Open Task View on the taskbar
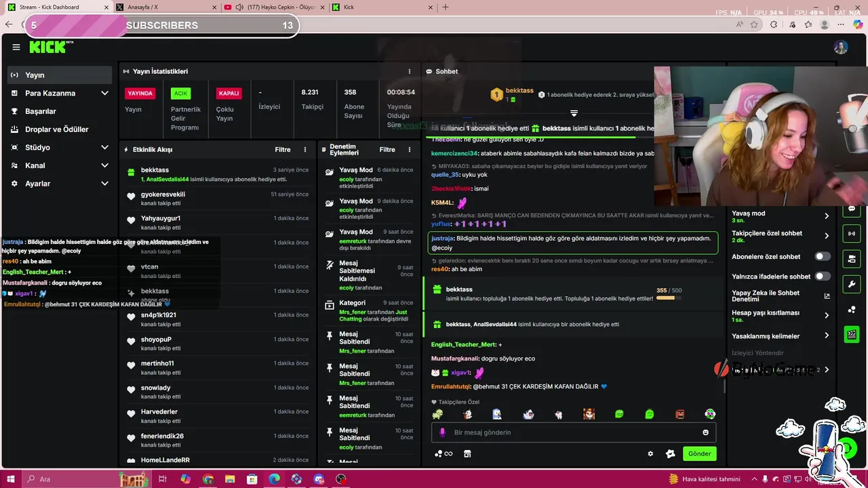Viewport: 868px width, 488px height. 163,479
